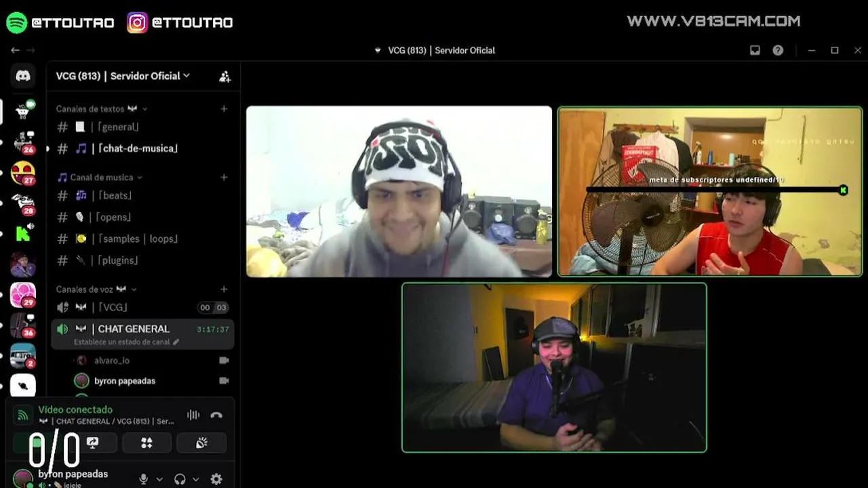Image resolution: width=868 pixels, height=488 pixels.
Task: Add a channel to Canales de textos
Action: tap(224, 108)
